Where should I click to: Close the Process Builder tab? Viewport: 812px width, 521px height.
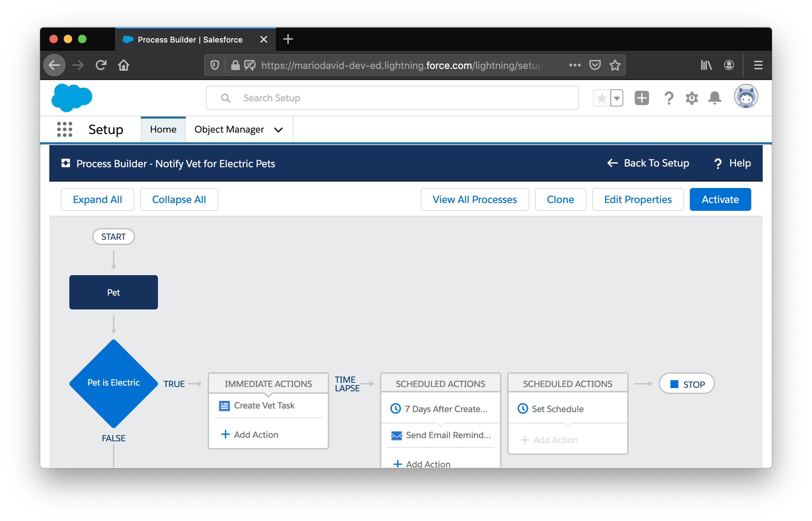click(264, 40)
